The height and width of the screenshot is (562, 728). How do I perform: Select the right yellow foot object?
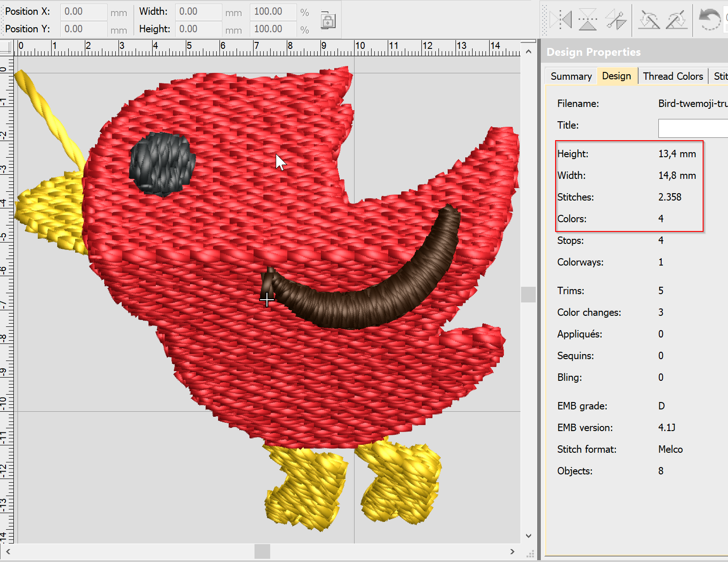click(x=399, y=481)
